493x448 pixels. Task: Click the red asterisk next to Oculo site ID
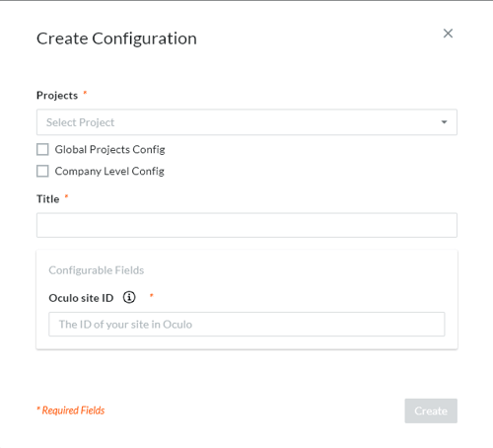[x=152, y=295]
